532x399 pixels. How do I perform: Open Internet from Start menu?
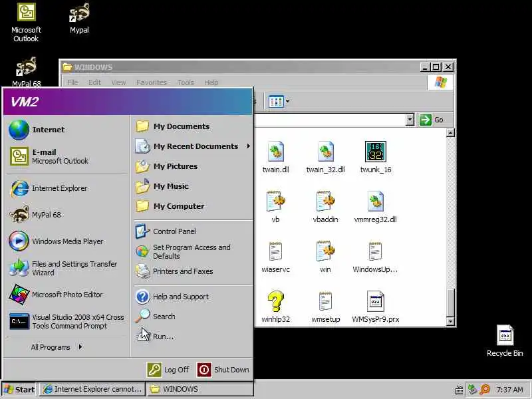click(67, 130)
